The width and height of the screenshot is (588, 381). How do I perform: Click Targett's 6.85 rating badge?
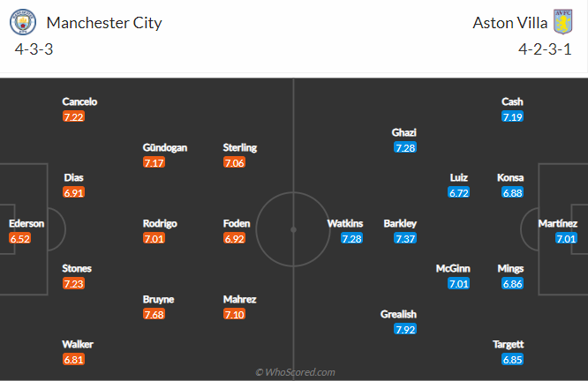[512, 359]
